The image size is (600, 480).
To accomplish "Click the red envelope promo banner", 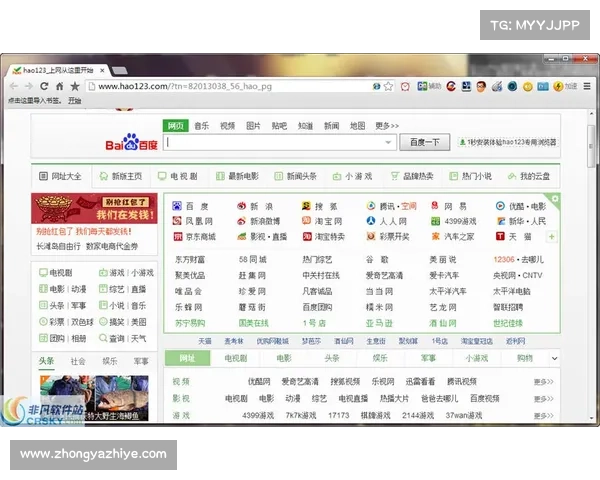I will [x=94, y=208].
